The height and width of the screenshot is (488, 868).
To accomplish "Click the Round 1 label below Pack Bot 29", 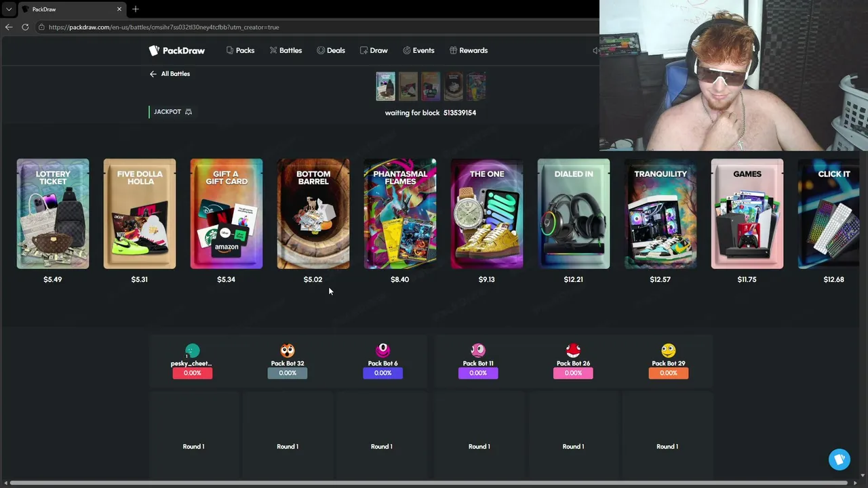I will click(667, 447).
